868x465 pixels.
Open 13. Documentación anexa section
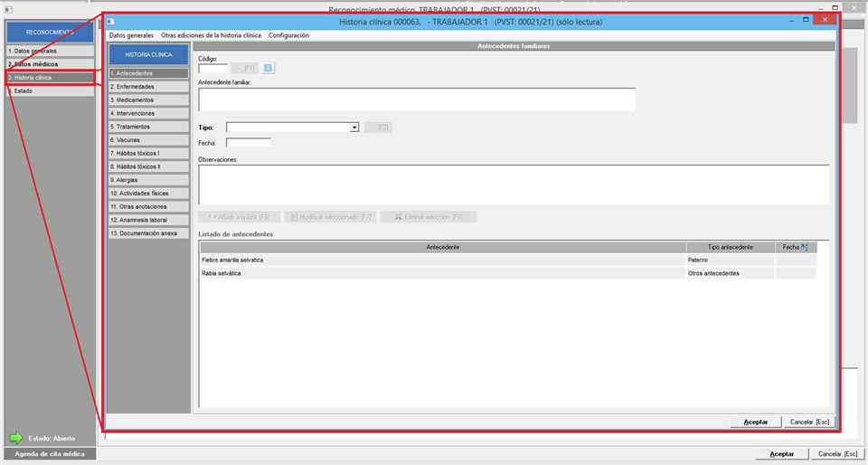point(148,233)
